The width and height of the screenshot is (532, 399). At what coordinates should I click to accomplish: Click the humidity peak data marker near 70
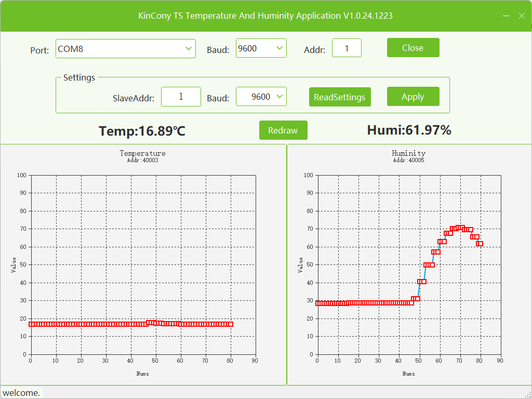460,228
